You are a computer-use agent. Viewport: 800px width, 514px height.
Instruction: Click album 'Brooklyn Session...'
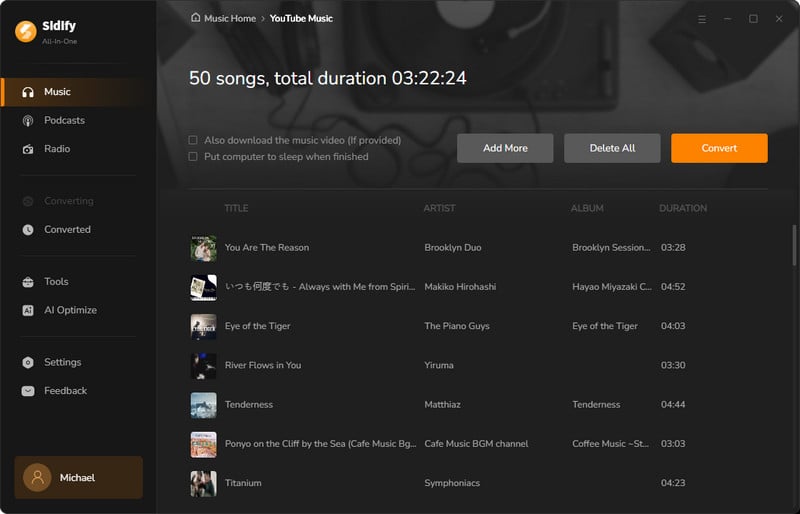611,248
